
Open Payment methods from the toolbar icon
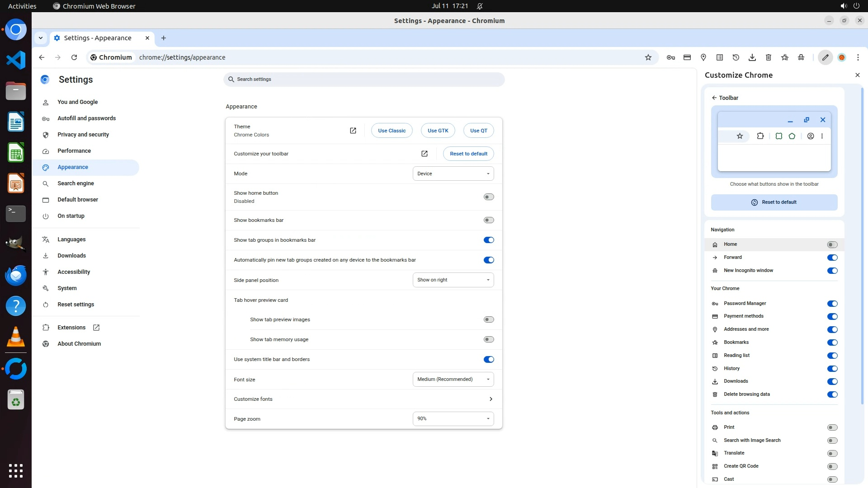[687, 57]
